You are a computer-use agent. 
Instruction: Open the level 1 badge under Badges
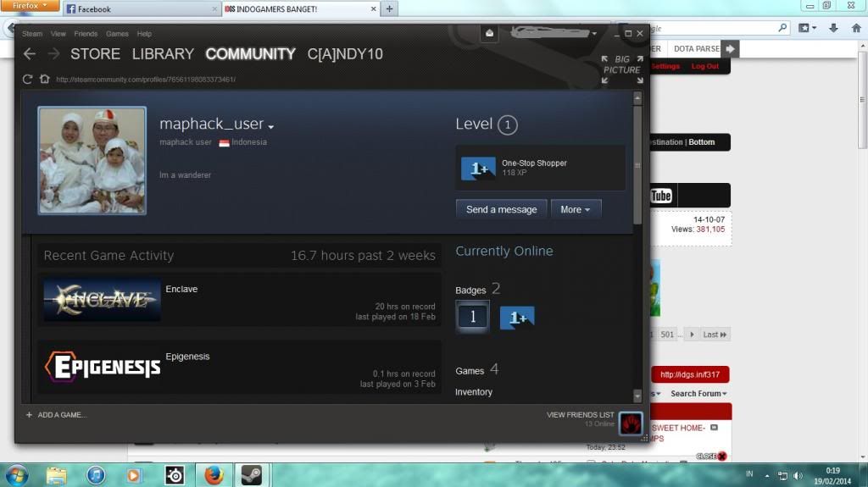pyautogui.click(x=472, y=317)
